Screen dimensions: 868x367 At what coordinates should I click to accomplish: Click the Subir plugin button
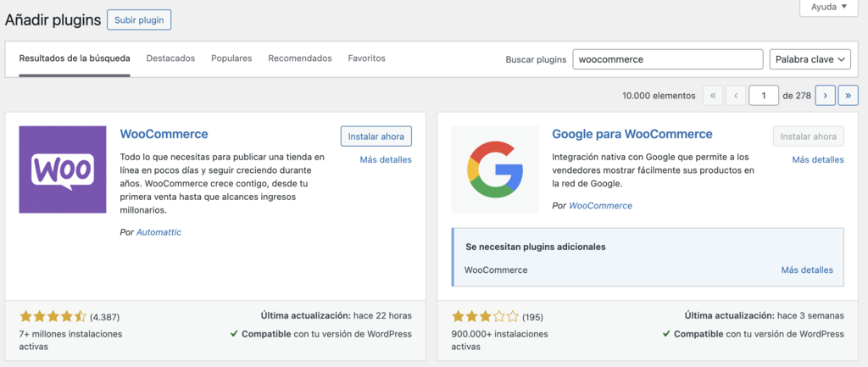coord(139,19)
